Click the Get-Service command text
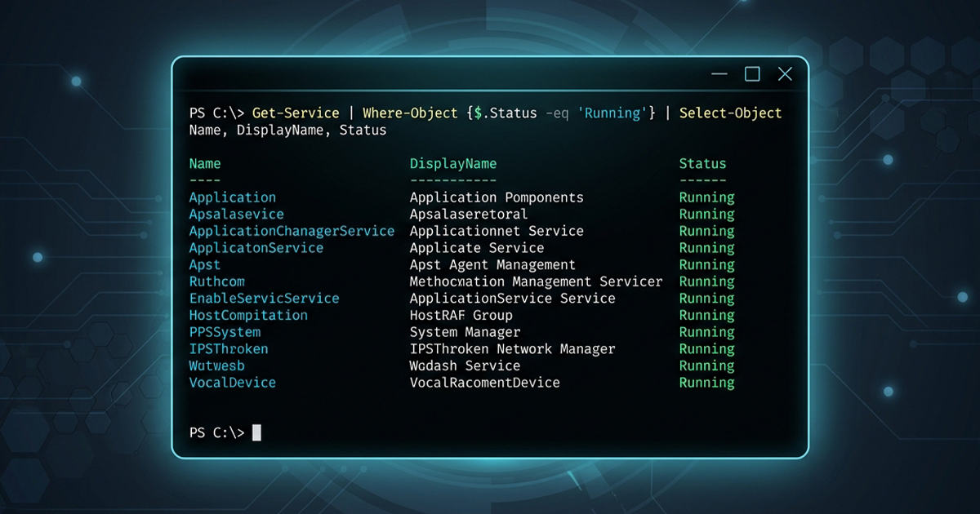980x514 pixels. pyautogui.click(x=296, y=113)
